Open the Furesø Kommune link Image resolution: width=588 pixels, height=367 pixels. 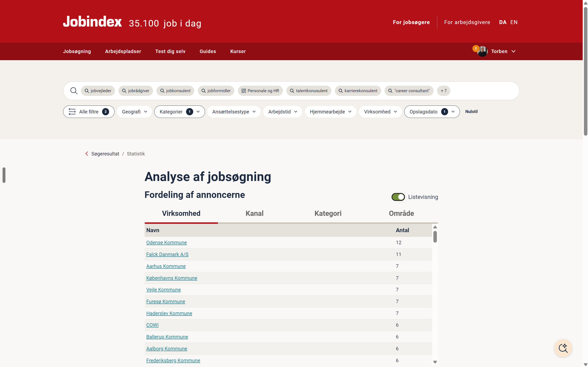(166, 301)
